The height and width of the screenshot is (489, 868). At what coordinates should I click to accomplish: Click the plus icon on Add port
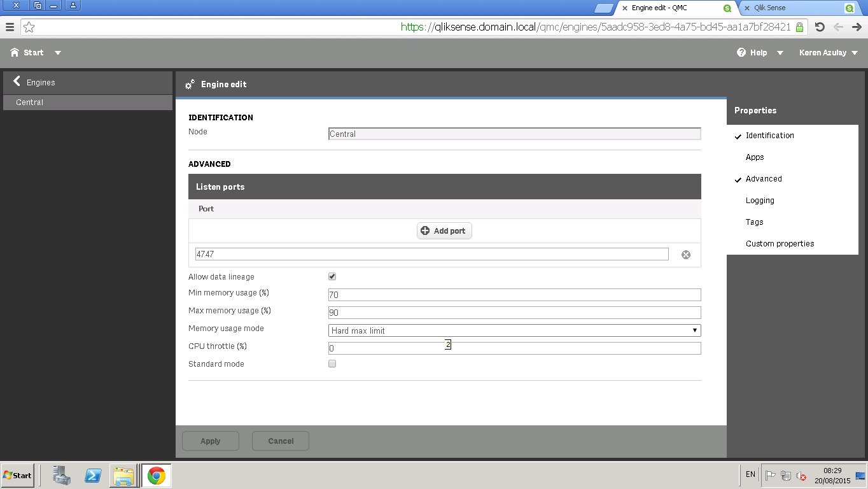point(425,230)
